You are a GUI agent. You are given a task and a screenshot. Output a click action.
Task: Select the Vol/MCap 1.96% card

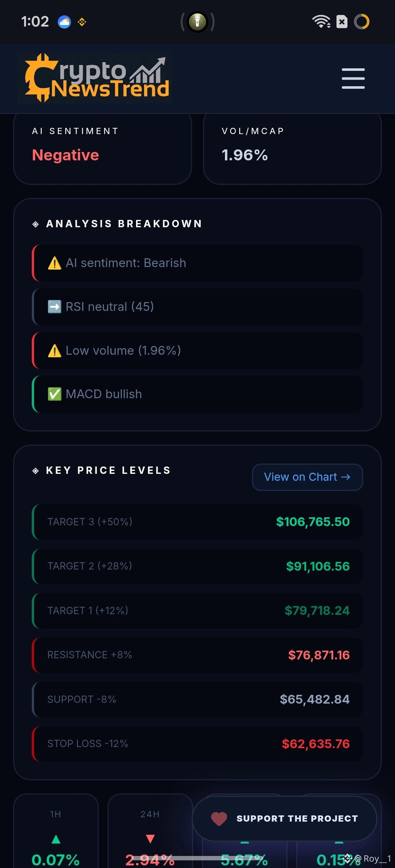292,148
